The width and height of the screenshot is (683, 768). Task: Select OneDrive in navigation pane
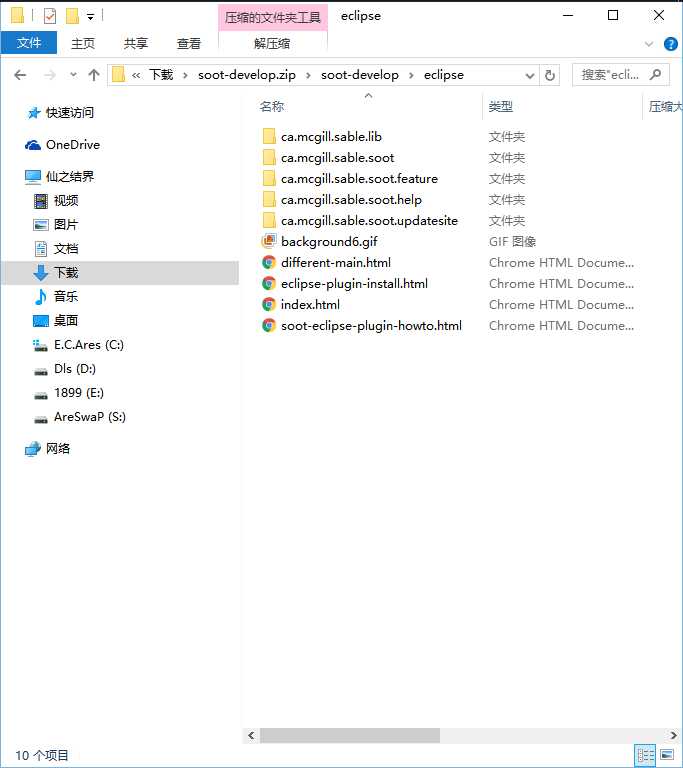[73, 144]
